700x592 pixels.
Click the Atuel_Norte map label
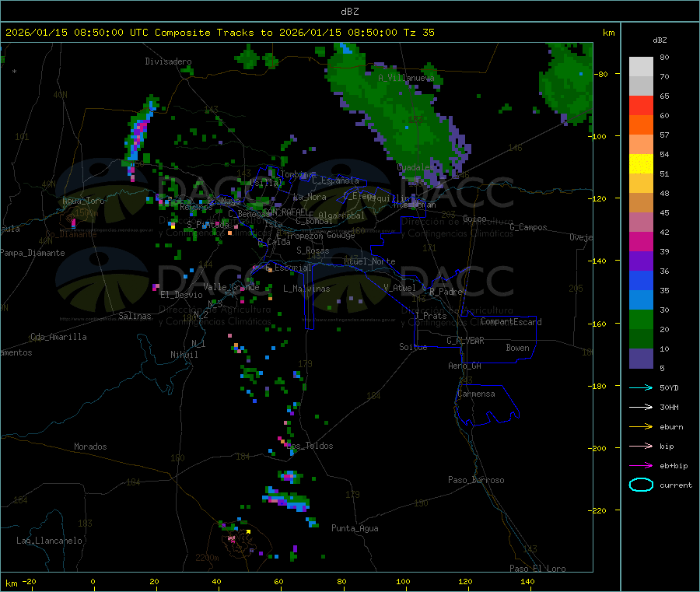point(369,261)
